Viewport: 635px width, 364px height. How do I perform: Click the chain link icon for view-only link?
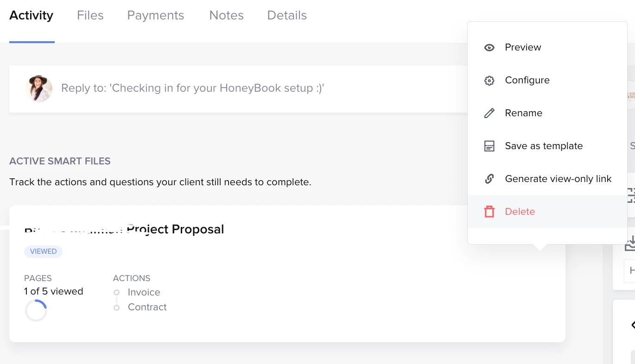click(489, 179)
